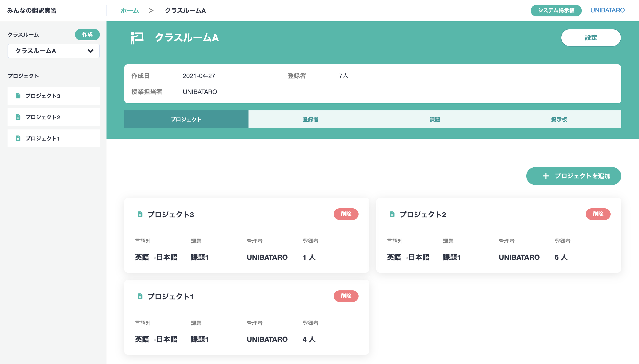Screen dimensions: 639x364
Task: Click the ホーム breadcrumb link
Action: click(x=130, y=10)
